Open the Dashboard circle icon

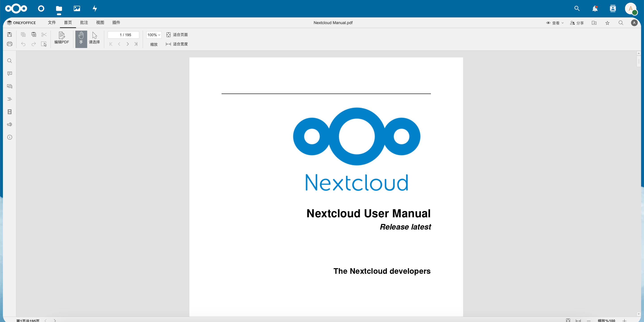coord(41,8)
